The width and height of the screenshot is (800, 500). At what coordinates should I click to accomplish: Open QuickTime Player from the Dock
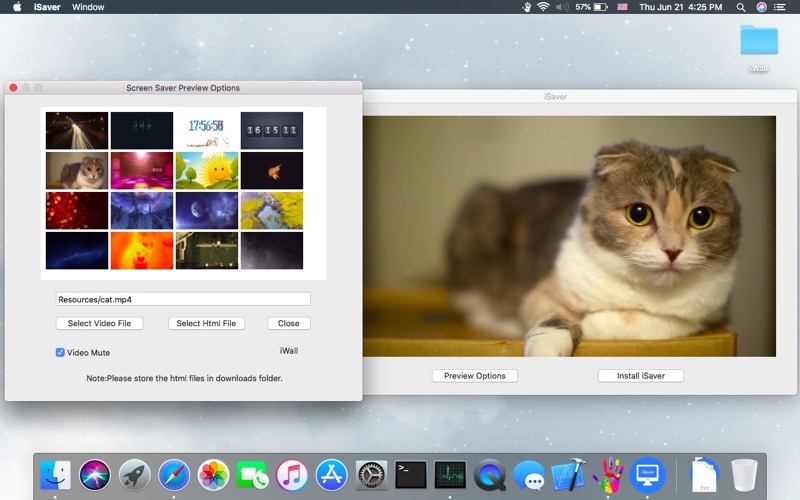[490, 474]
